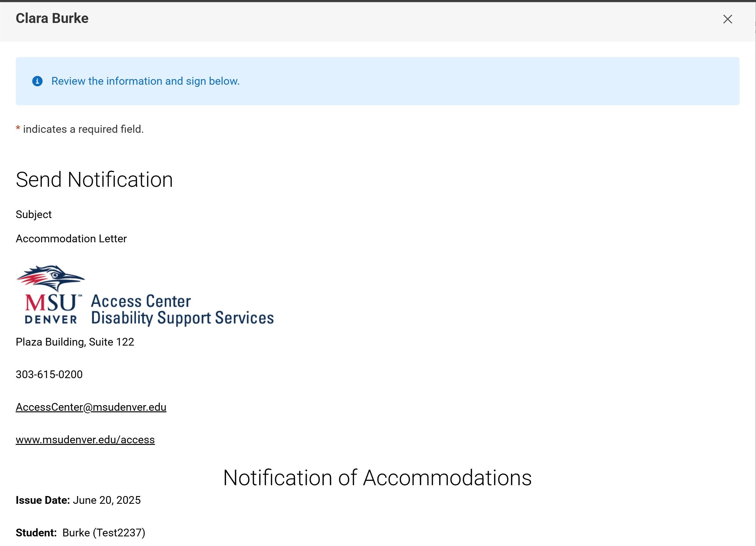756x546 pixels.
Task: Open AccessCenter@msudenver.edu email link
Action: click(91, 407)
